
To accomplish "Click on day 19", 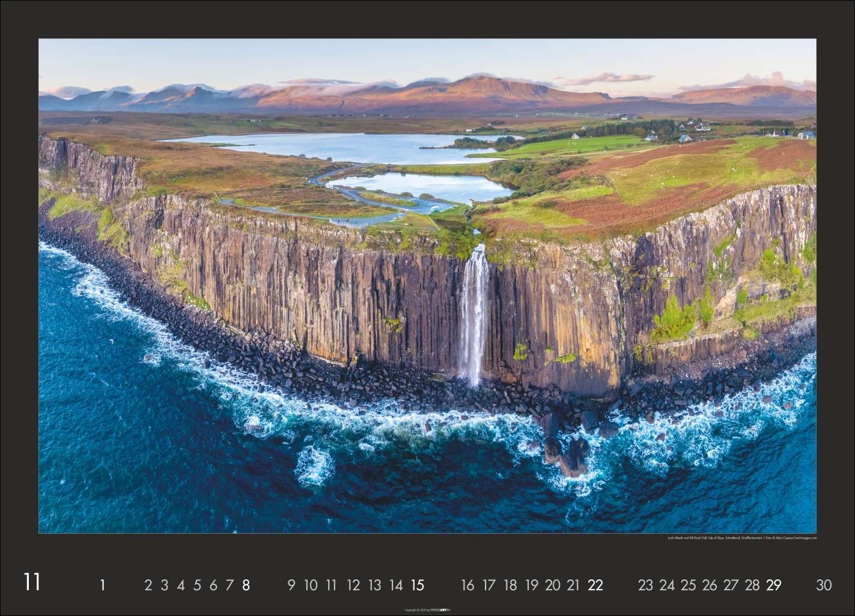I will 531,585.
